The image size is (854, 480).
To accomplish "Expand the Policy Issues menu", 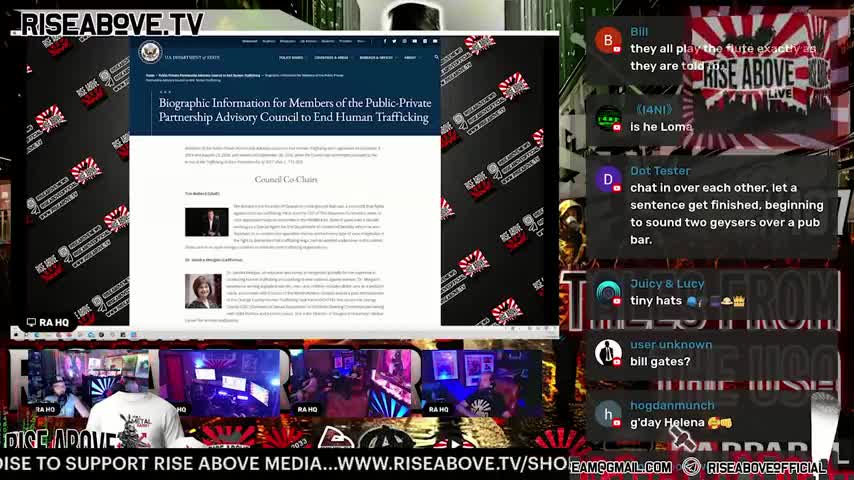I will tap(291, 57).
